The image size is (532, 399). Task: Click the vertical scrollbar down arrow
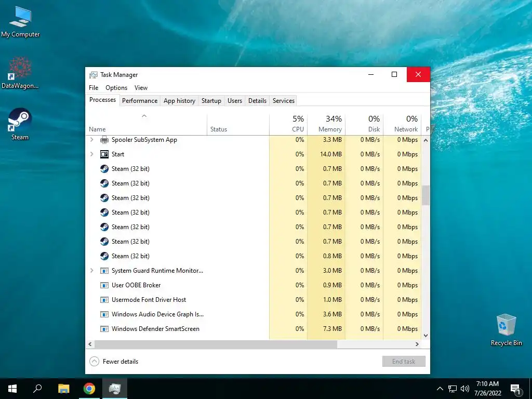tap(425, 336)
